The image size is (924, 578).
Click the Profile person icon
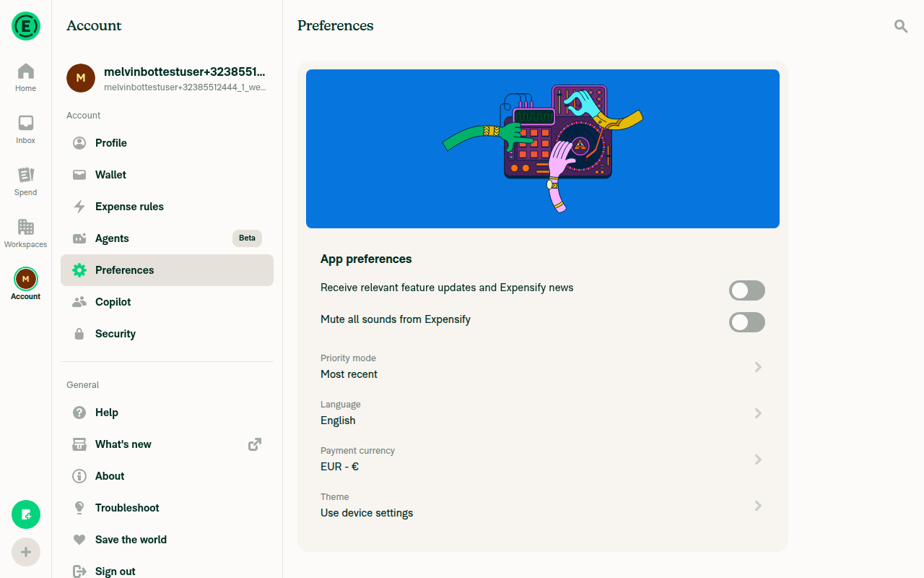coord(79,143)
